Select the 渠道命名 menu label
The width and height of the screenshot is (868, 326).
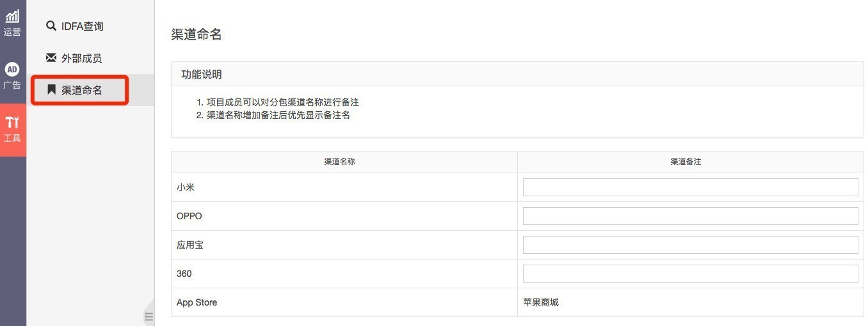coord(81,90)
